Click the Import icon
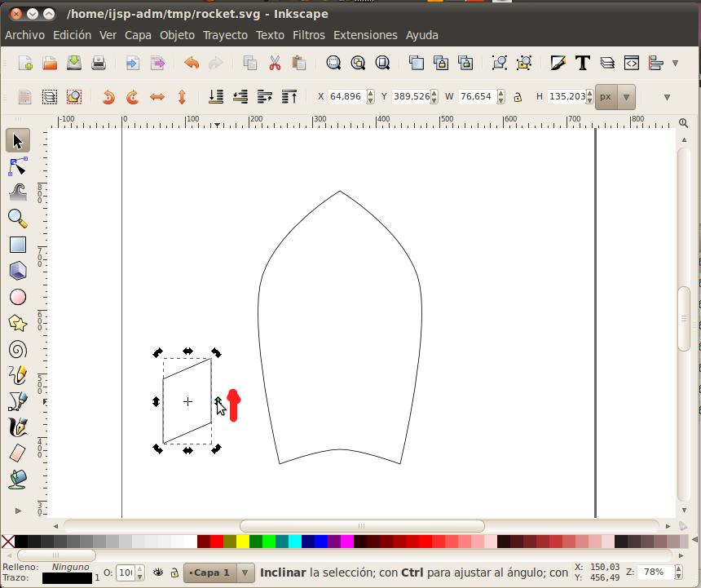701x588 pixels. click(132, 63)
